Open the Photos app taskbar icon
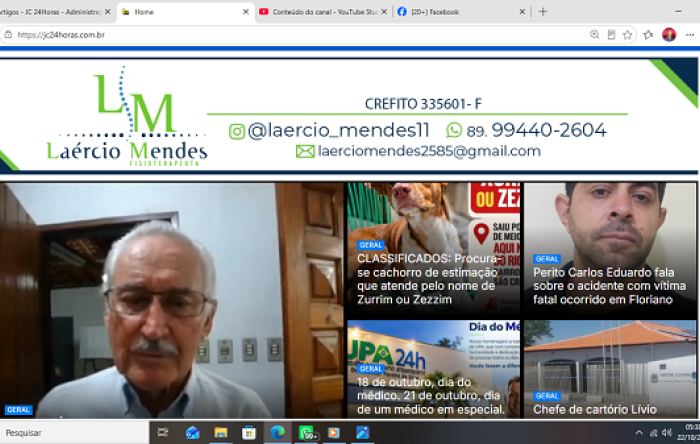This screenshot has height=444, width=700. 362,432
